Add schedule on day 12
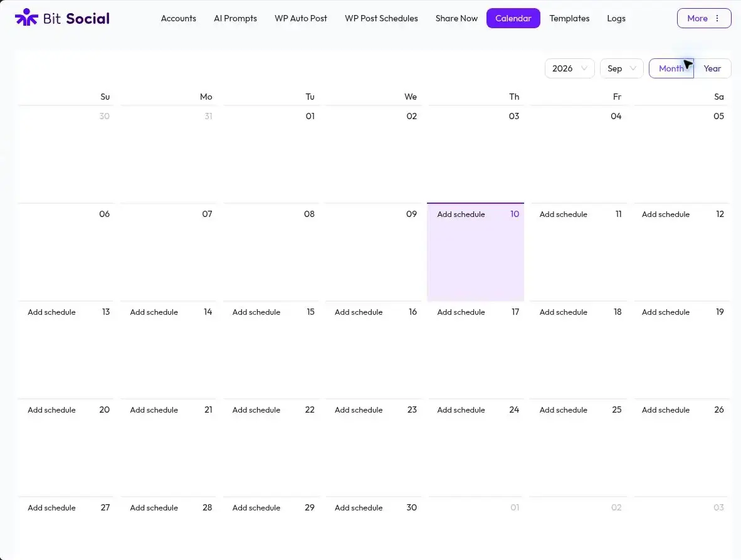 point(665,214)
